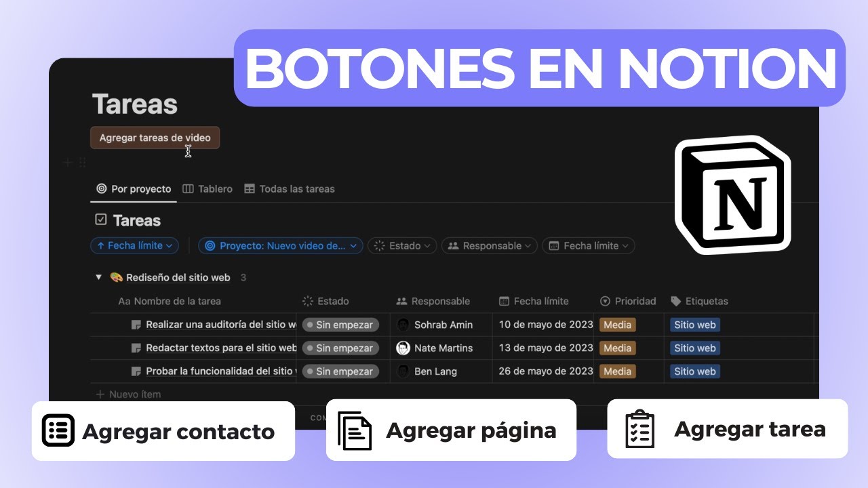The height and width of the screenshot is (488, 868).
Task: Click the six-dot block drag handle
Action: tap(83, 162)
